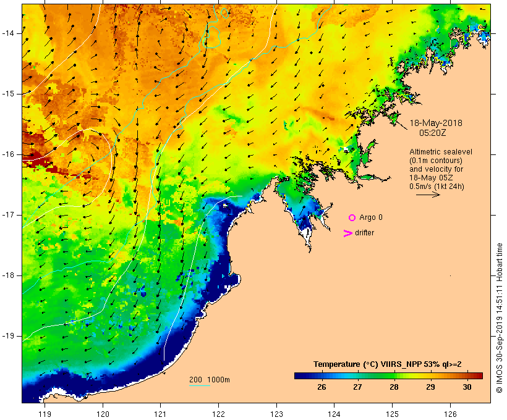Image resolution: width=507 pixels, height=420 pixels.
Task: Click the -14 latitude axis label
Action: tap(8, 33)
